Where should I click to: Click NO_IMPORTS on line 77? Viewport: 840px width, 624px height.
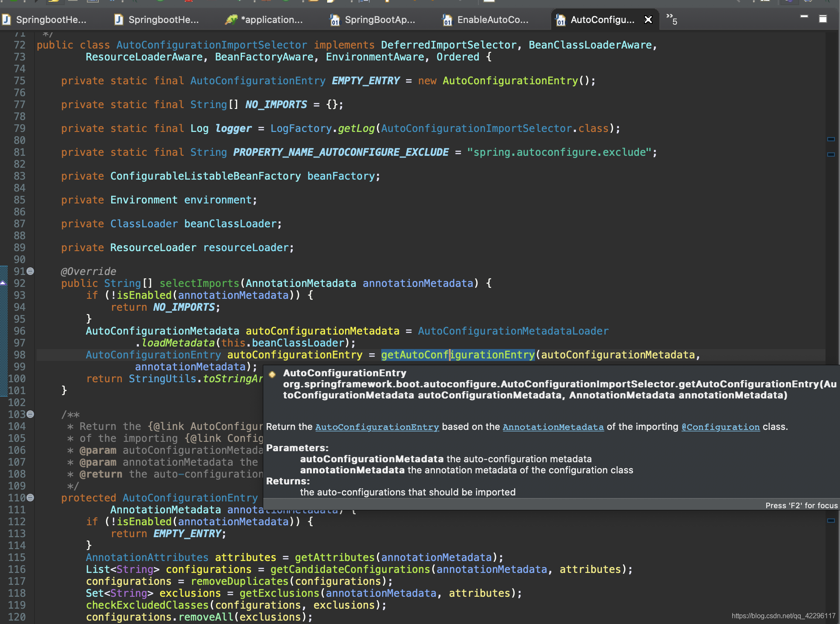pyautogui.click(x=276, y=105)
